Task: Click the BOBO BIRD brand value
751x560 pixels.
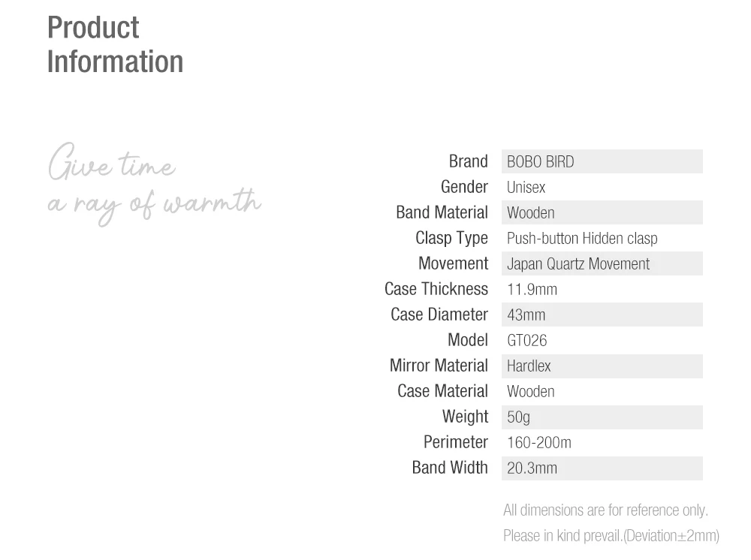Action: 540,162
